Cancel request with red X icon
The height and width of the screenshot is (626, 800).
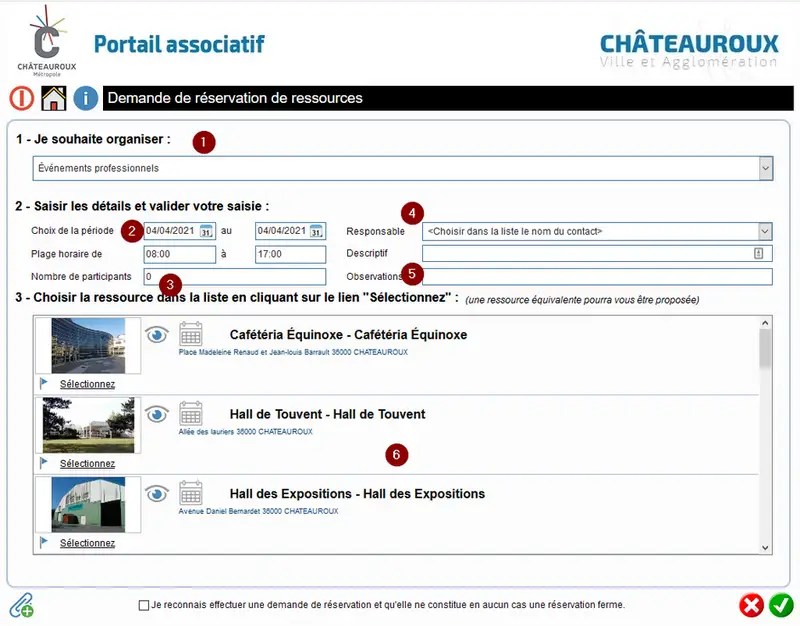tap(751, 606)
